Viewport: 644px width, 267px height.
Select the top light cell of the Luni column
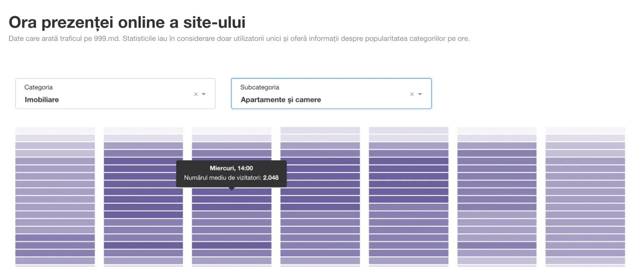pyautogui.click(x=55, y=130)
